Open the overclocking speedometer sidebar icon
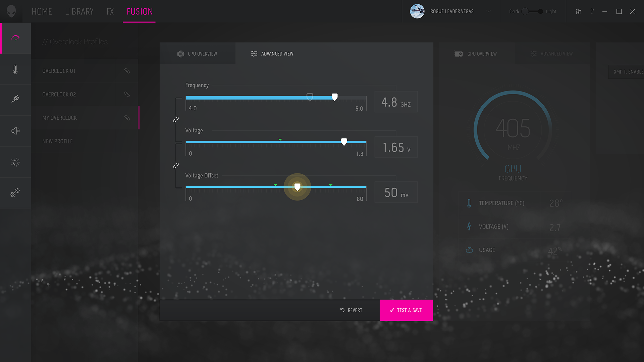 tap(15, 38)
